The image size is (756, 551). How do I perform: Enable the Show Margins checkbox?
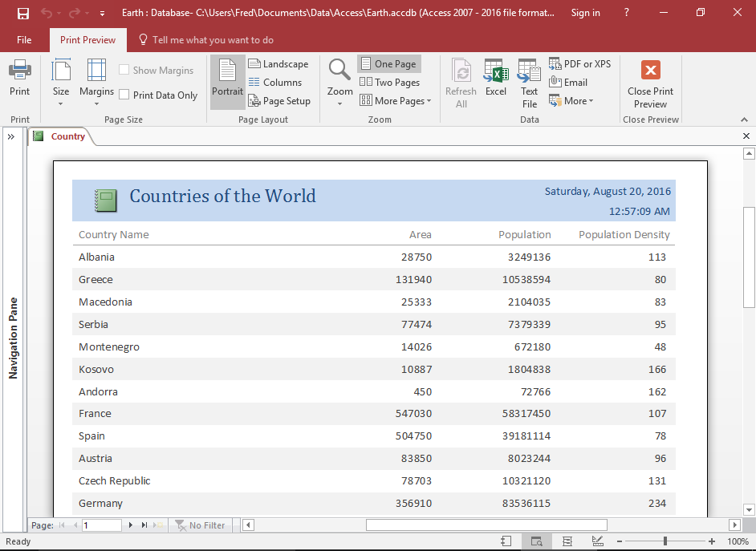(x=123, y=70)
